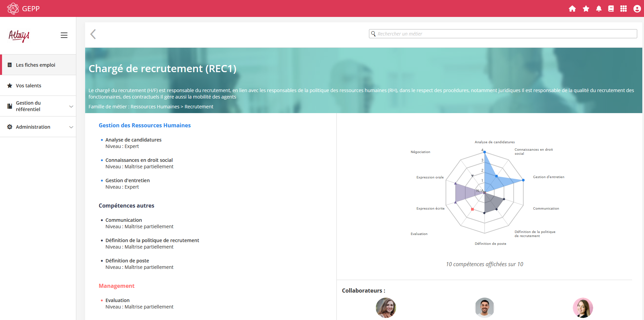Open the first collaborator's photo

(x=386, y=307)
